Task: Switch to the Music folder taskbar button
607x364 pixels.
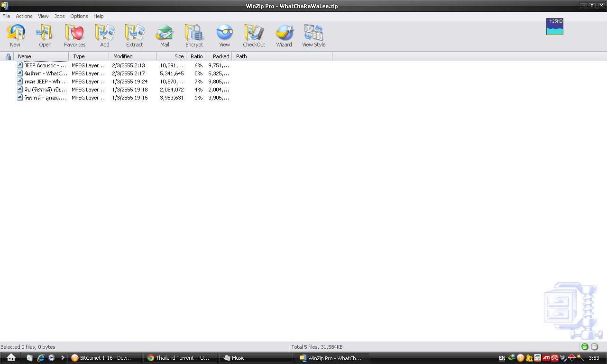Action: [257, 358]
